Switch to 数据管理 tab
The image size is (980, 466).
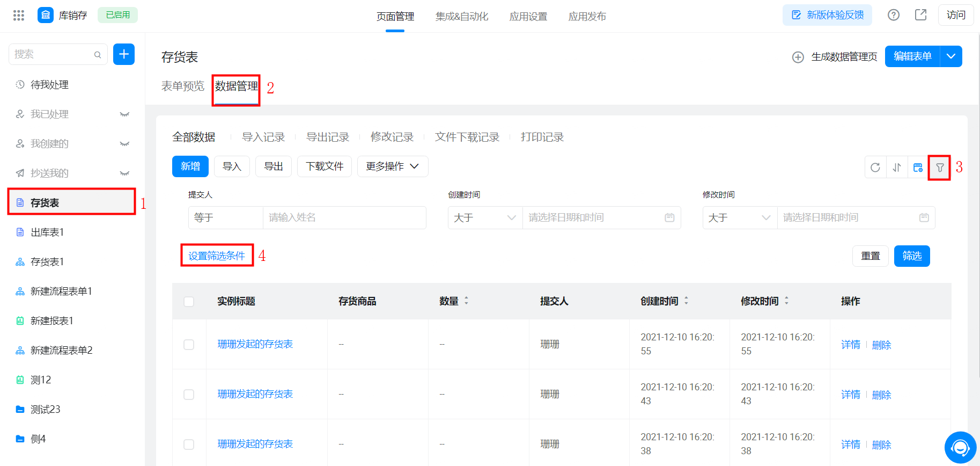pyautogui.click(x=237, y=86)
